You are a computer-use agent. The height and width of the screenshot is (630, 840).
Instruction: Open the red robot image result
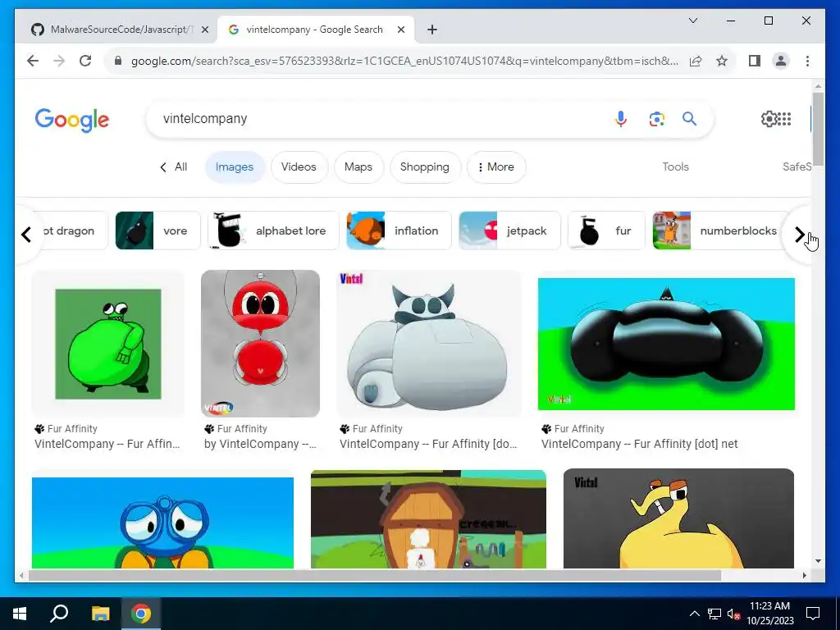tap(260, 344)
